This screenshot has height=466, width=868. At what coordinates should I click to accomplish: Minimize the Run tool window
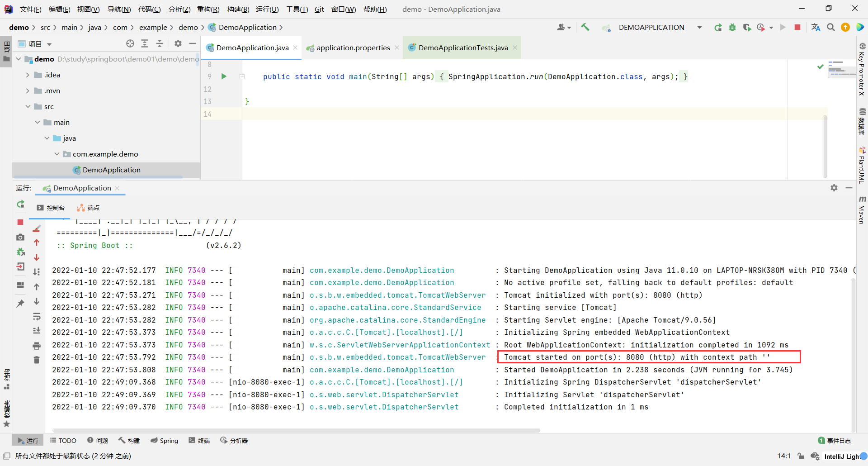click(849, 188)
